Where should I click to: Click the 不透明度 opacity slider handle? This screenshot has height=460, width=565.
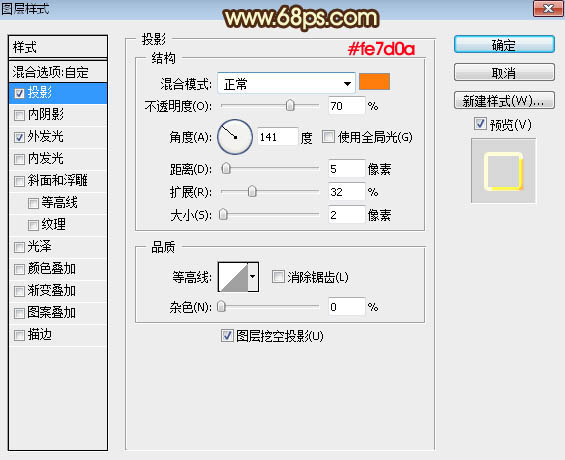[290, 105]
